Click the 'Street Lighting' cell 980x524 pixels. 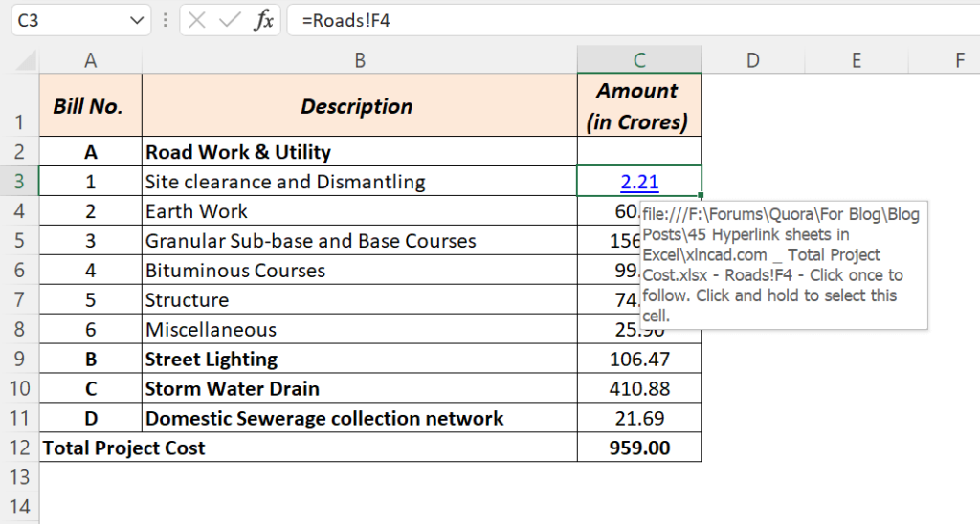(x=360, y=360)
